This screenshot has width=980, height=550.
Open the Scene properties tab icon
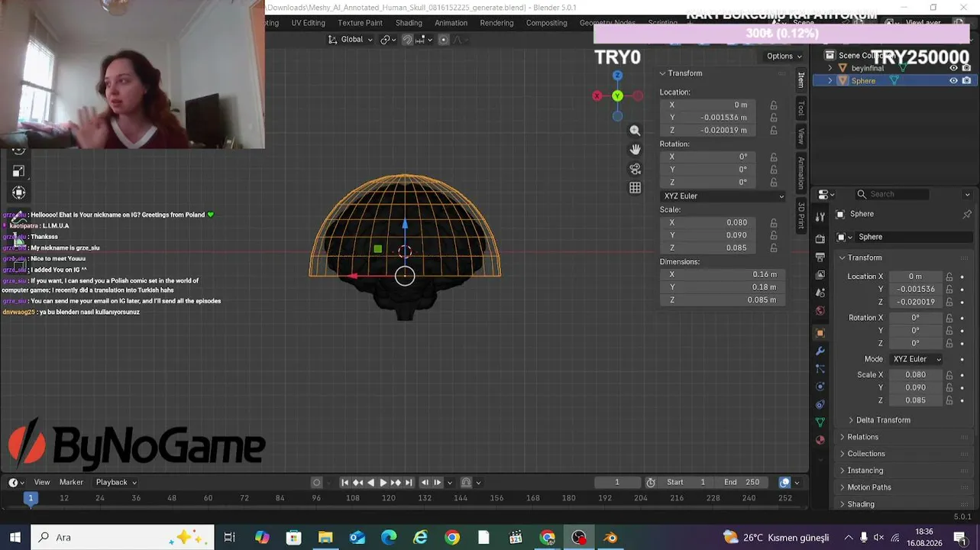point(820,293)
